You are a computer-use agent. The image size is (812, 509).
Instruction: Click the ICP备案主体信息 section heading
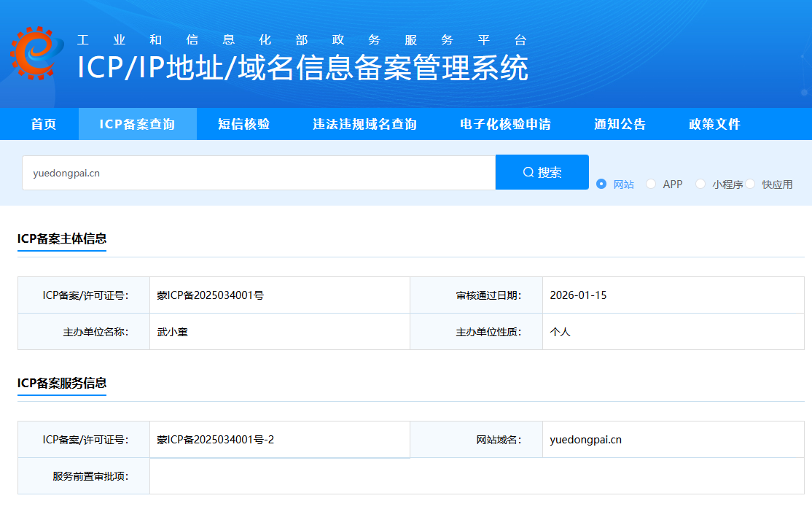62,238
